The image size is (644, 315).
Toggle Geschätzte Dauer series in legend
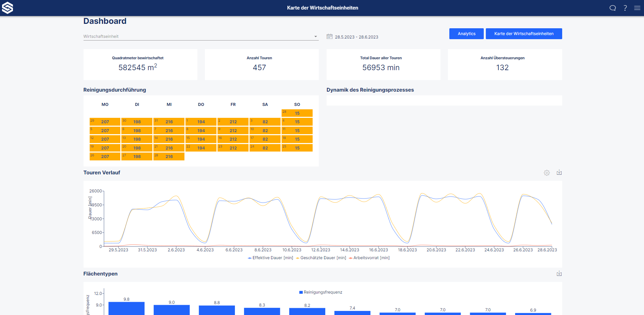(321, 258)
